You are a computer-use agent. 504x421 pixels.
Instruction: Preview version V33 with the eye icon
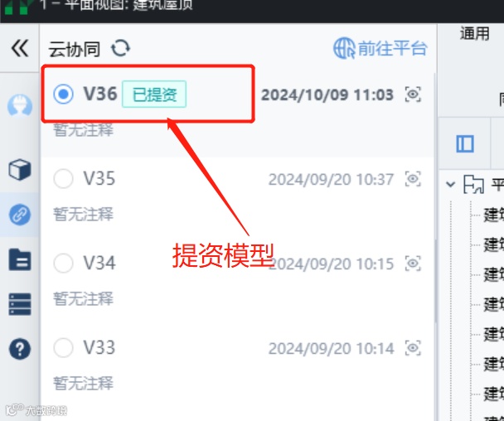(x=413, y=348)
